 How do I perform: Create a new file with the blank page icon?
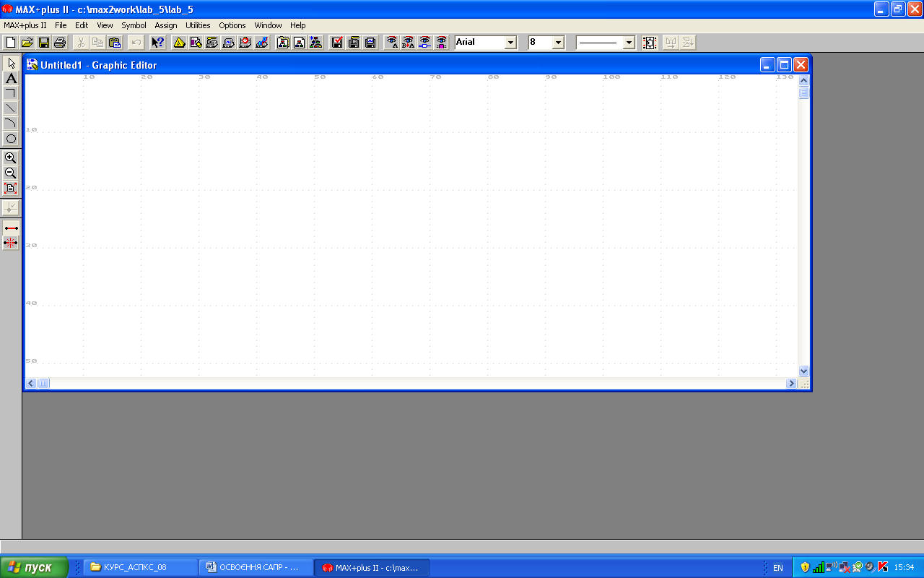11,43
